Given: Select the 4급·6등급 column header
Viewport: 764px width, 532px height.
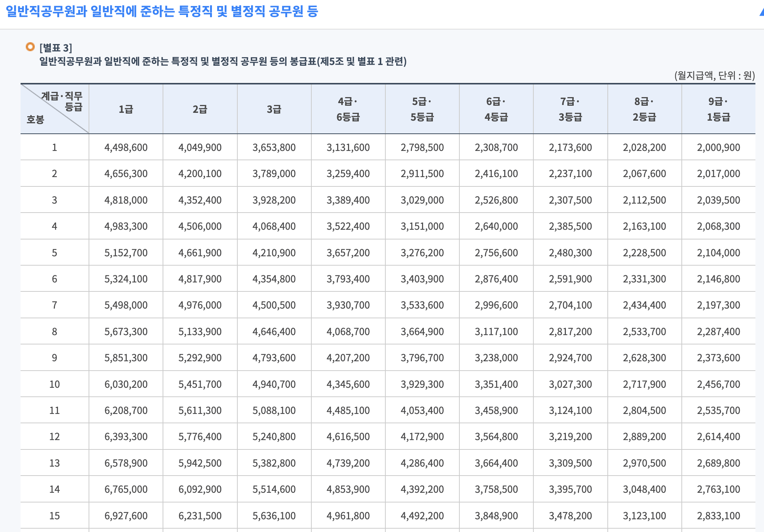Looking at the screenshot, I should click(348, 108).
